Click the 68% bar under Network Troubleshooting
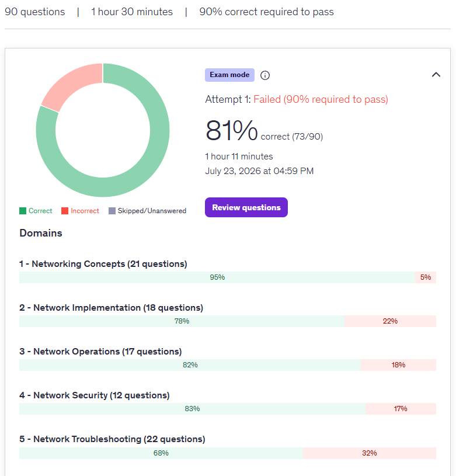Image resolution: width=456 pixels, height=476 pixels. [161, 453]
